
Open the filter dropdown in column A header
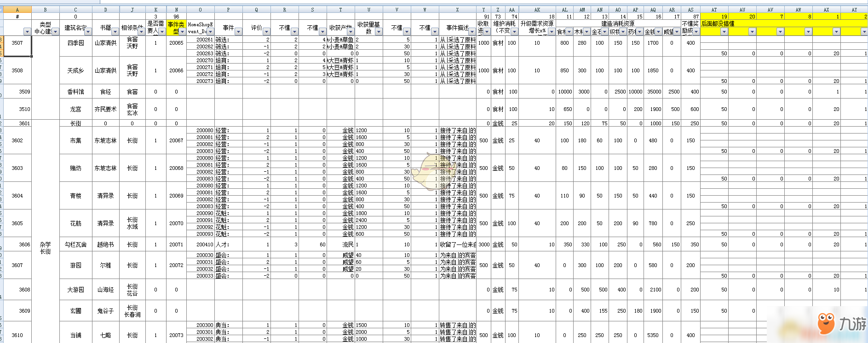[27, 32]
